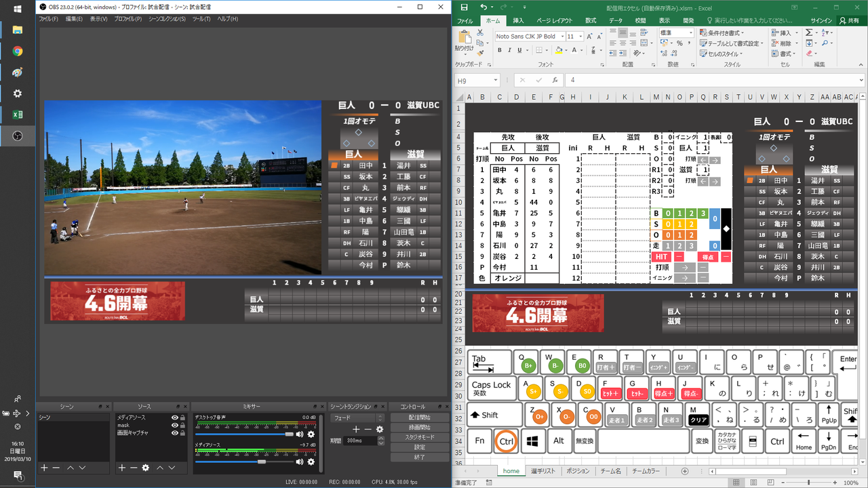This screenshot has height=488, width=868.
Task: Switch to the 挿入 ribbon tab
Action: click(x=519, y=20)
